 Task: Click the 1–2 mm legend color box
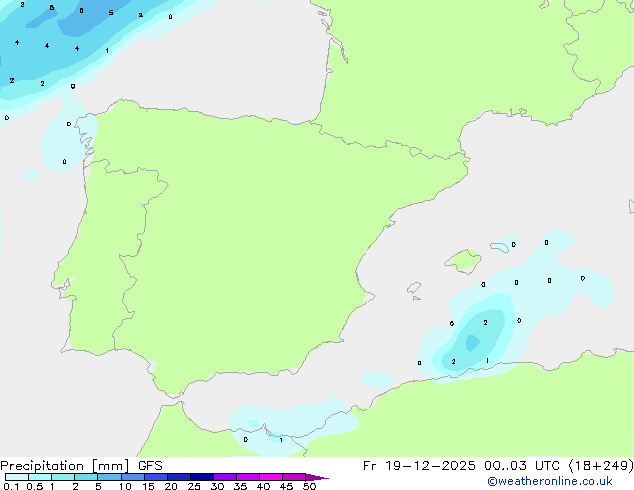63,477
